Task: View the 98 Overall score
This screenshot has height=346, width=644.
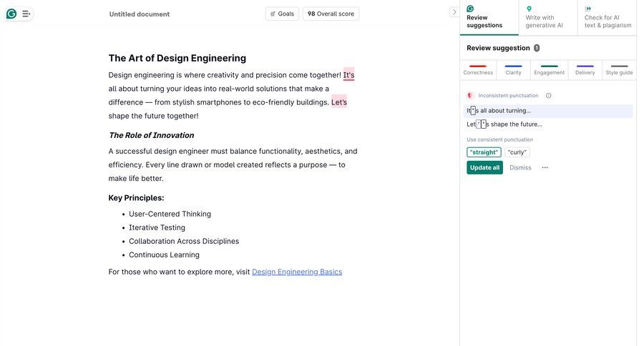Action: pyautogui.click(x=331, y=14)
